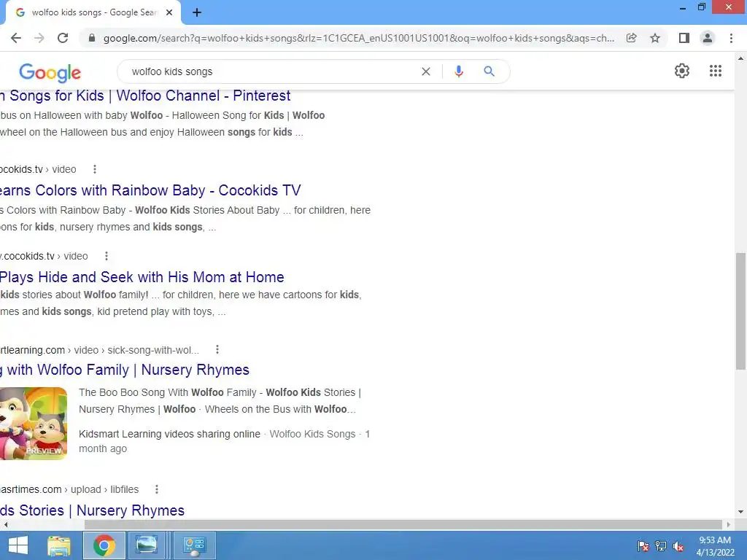
Task: Open the Windows Start menu
Action: coord(18,545)
